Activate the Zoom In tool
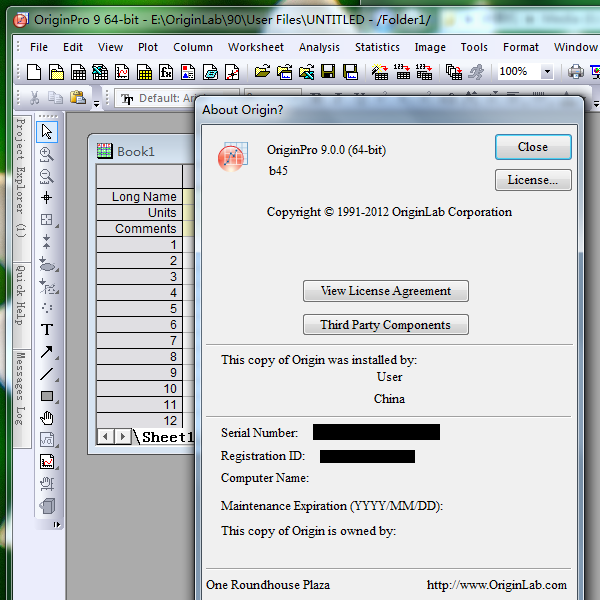Viewport: 600px width, 600px height. click(x=47, y=154)
